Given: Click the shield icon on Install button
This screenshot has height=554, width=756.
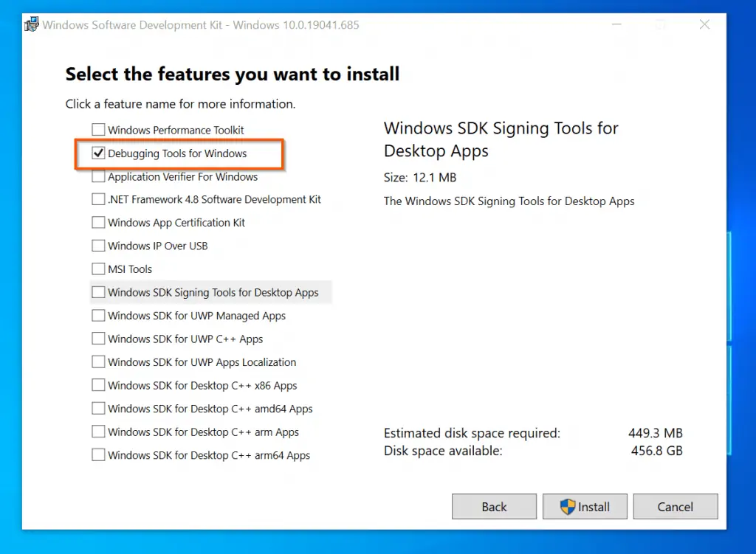Looking at the screenshot, I should pyautogui.click(x=567, y=507).
